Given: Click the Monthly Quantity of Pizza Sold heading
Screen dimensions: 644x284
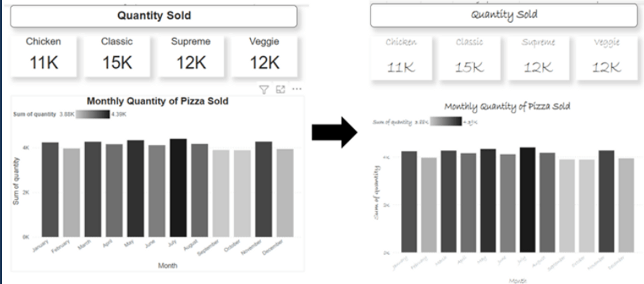Looking at the screenshot, I should pyautogui.click(x=157, y=101).
